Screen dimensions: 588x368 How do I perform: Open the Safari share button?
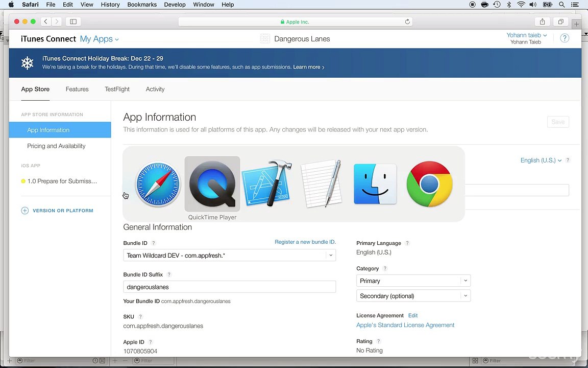(x=542, y=21)
